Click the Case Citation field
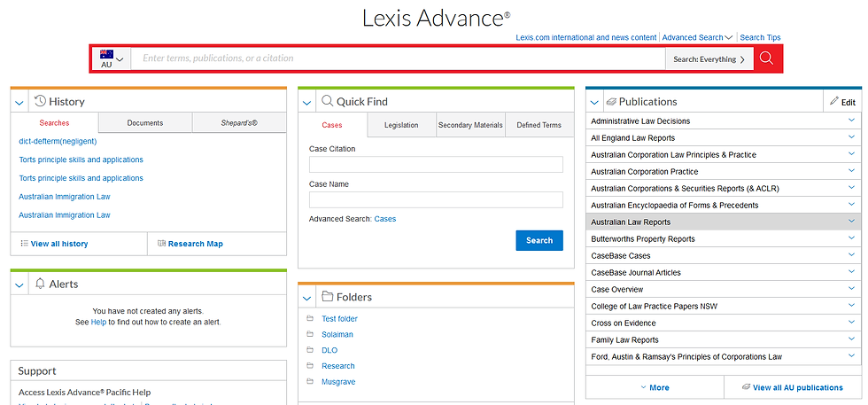 (436, 165)
